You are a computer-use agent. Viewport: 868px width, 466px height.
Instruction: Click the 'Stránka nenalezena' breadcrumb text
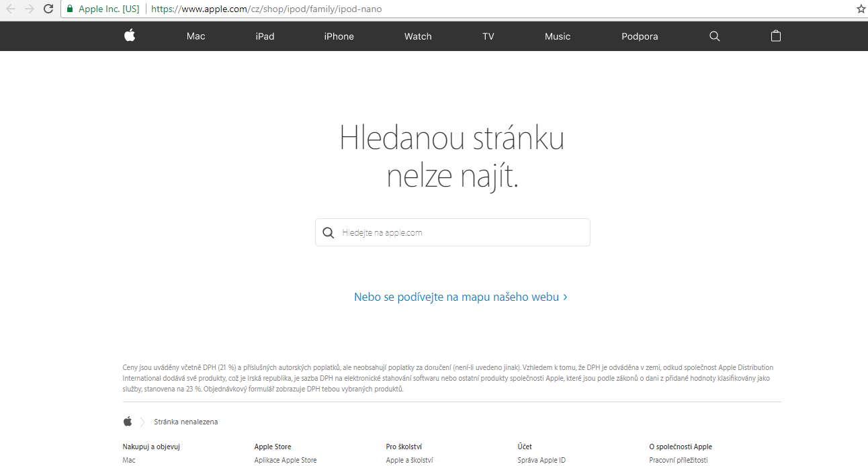point(186,422)
